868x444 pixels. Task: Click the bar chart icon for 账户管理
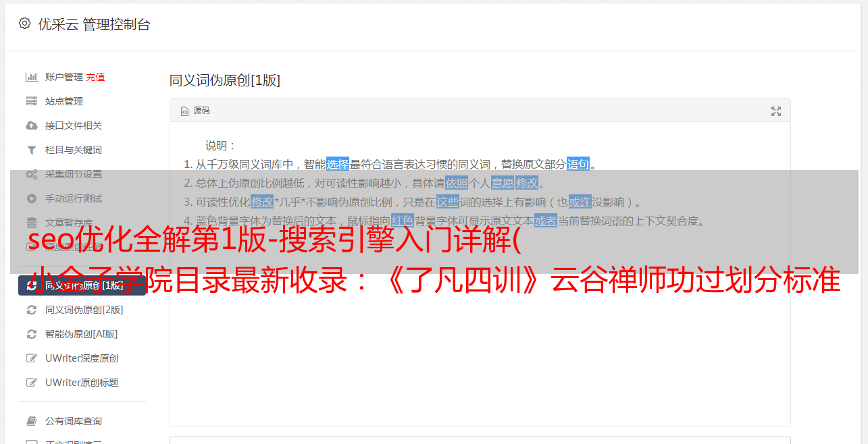(x=31, y=77)
